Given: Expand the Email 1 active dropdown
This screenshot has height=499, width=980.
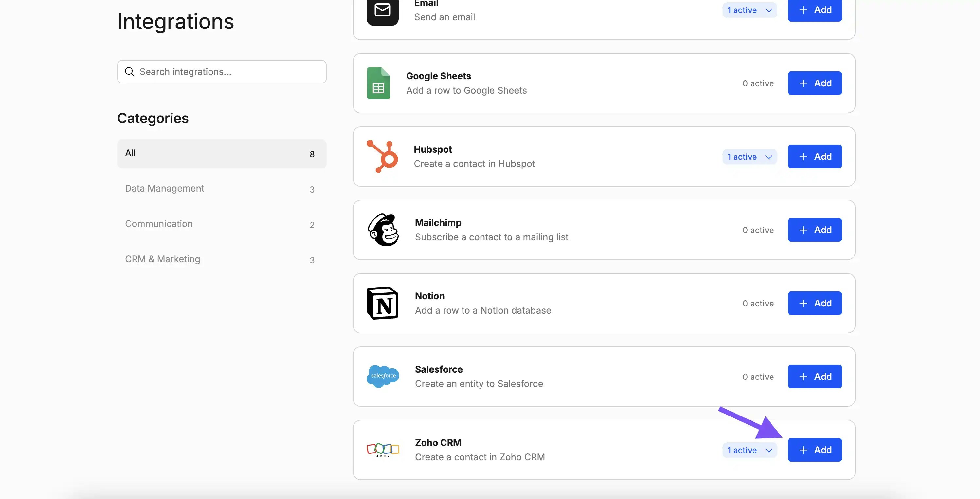Looking at the screenshot, I should tap(749, 10).
